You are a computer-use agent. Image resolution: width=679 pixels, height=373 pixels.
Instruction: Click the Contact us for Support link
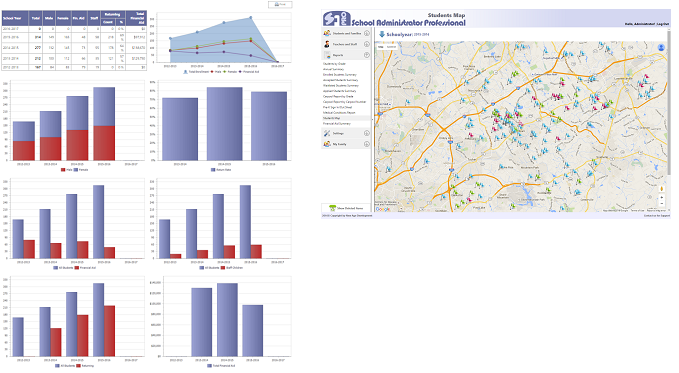click(x=657, y=215)
